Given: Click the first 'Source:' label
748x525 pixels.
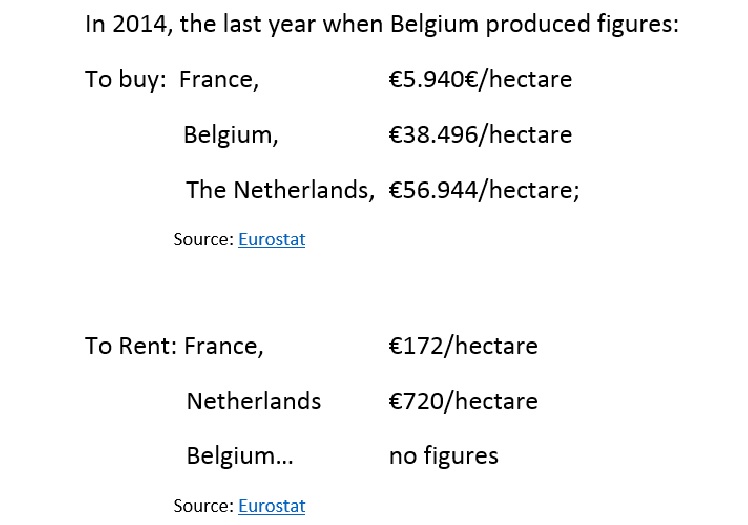Looking at the screenshot, I should [x=204, y=239].
